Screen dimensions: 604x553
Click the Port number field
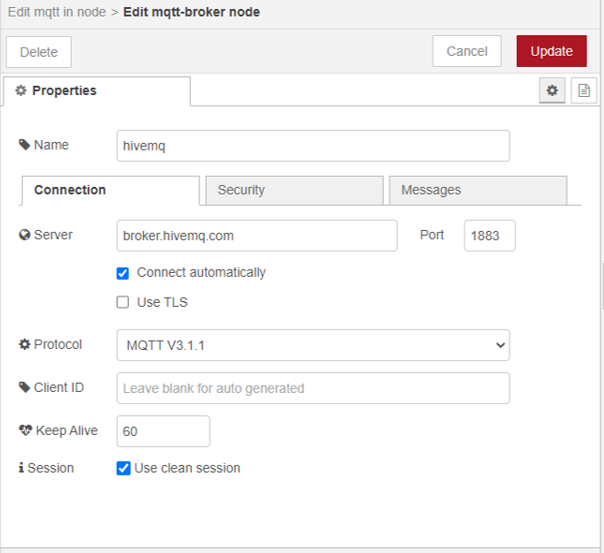(489, 236)
